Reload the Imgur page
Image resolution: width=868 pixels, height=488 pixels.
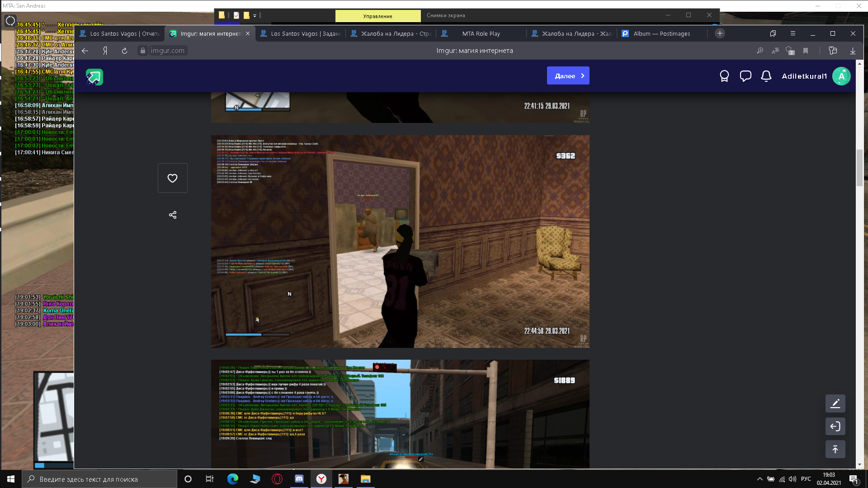tap(124, 51)
